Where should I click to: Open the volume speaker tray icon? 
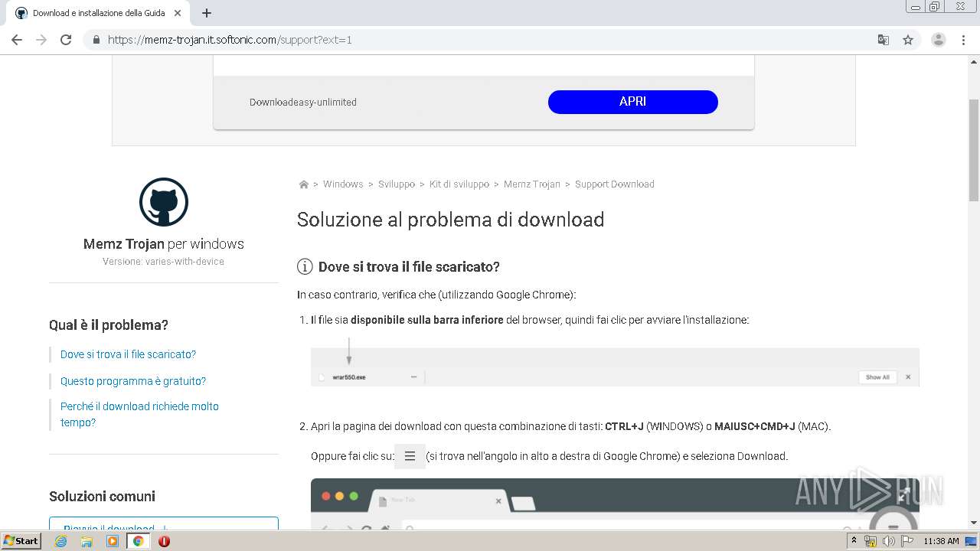coord(888,541)
